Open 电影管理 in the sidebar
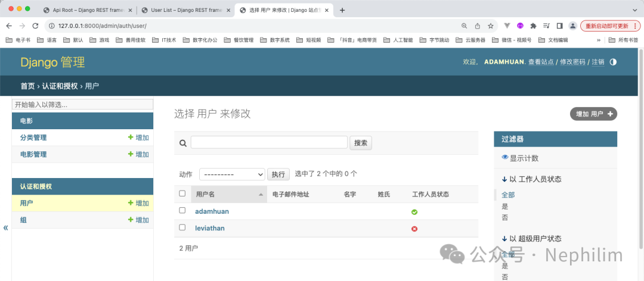This screenshot has width=644, height=281. 33,154
